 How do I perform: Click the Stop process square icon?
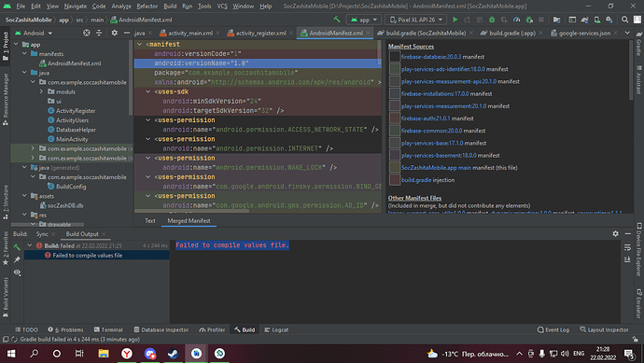click(541, 20)
